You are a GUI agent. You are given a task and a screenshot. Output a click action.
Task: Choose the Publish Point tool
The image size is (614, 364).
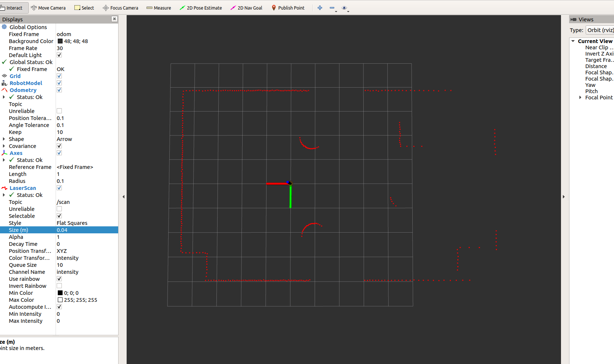[288, 7]
